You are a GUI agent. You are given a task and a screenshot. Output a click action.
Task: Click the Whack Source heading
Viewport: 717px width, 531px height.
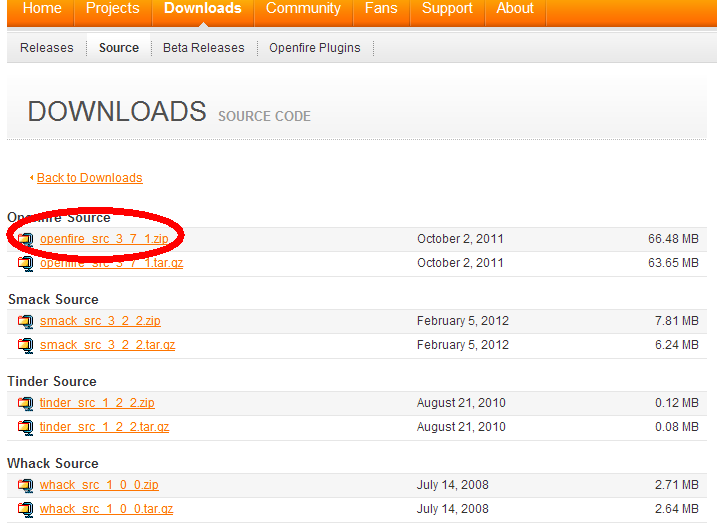click(x=53, y=463)
